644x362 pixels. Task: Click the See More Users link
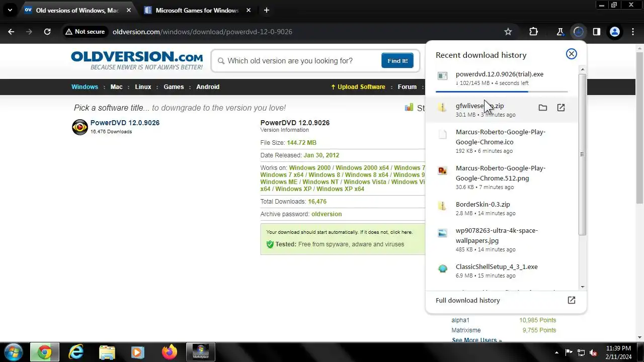[477, 340]
